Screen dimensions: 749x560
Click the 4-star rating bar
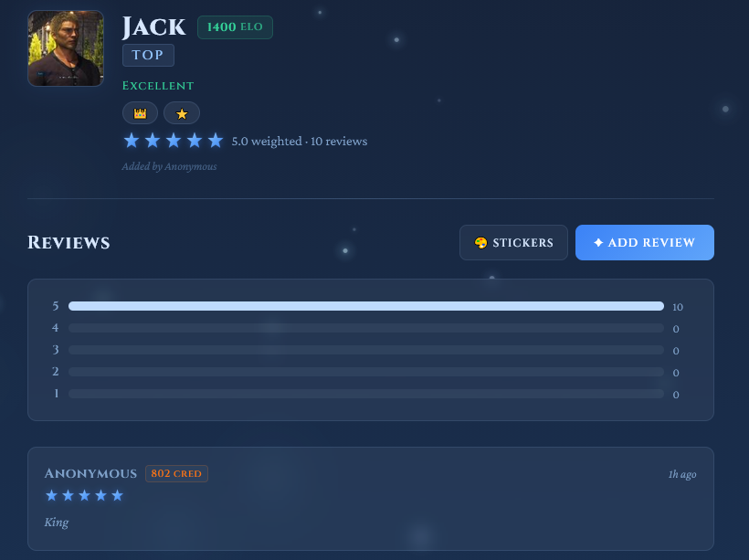366,328
